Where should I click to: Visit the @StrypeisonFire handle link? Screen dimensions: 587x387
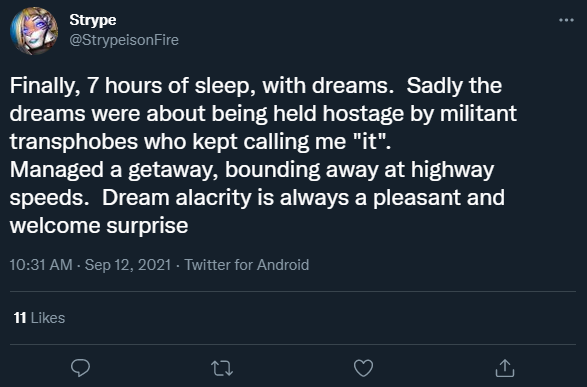pyautogui.click(x=124, y=40)
